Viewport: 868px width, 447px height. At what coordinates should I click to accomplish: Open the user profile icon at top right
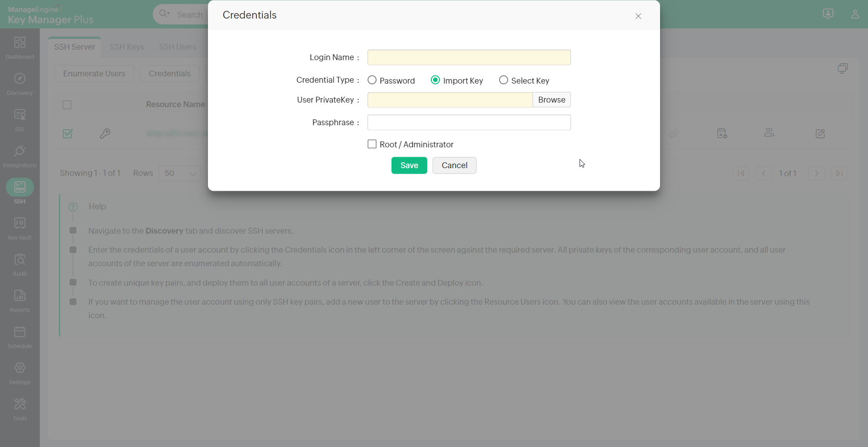click(855, 14)
